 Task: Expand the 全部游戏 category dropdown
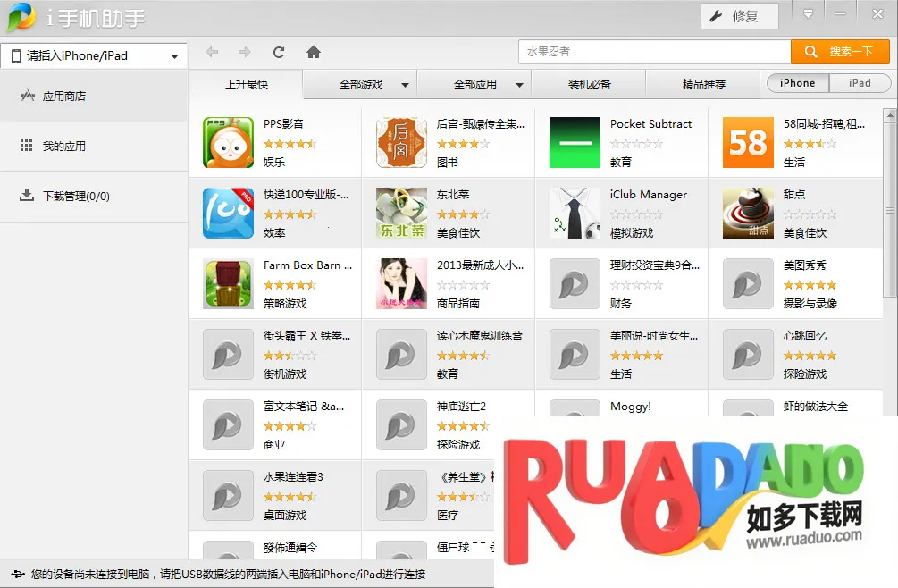[405, 85]
